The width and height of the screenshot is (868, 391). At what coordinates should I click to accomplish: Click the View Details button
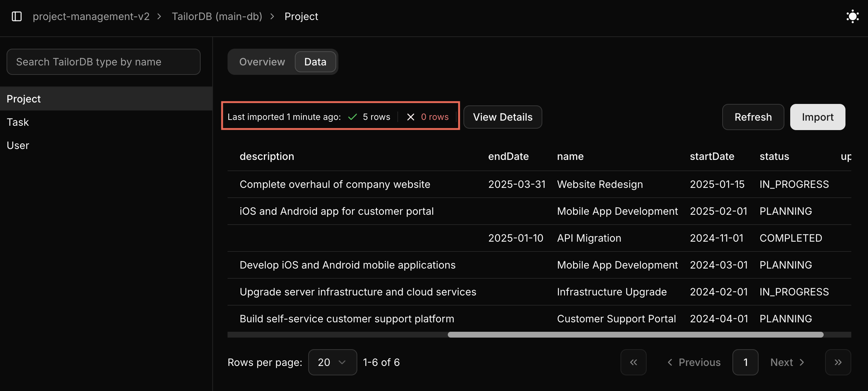click(x=503, y=117)
